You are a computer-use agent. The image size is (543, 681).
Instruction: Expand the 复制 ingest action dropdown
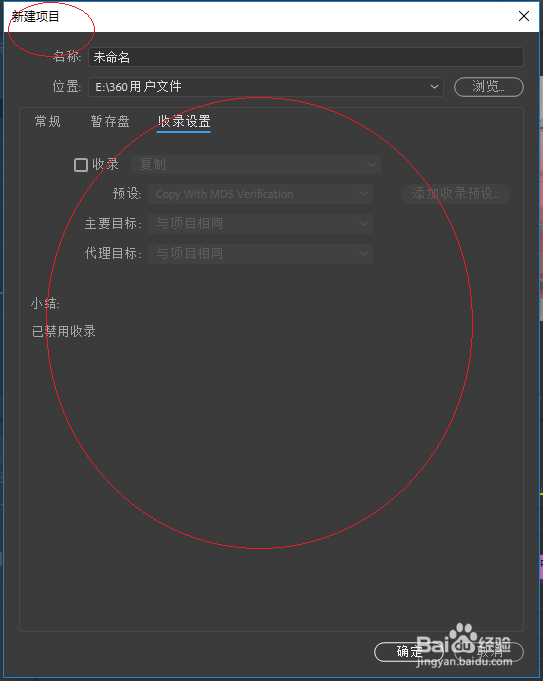pyautogui.click(x=256, y=165)
